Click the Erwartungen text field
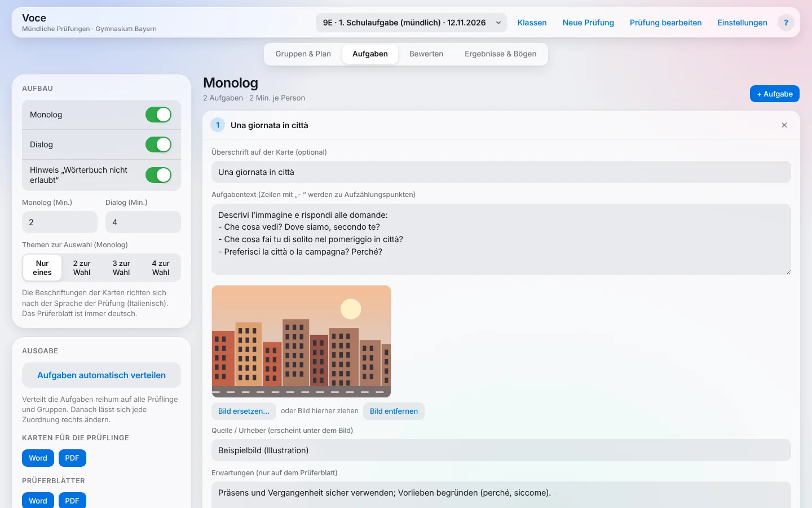This screenshot has width=812, height=508. click(501, 494)
